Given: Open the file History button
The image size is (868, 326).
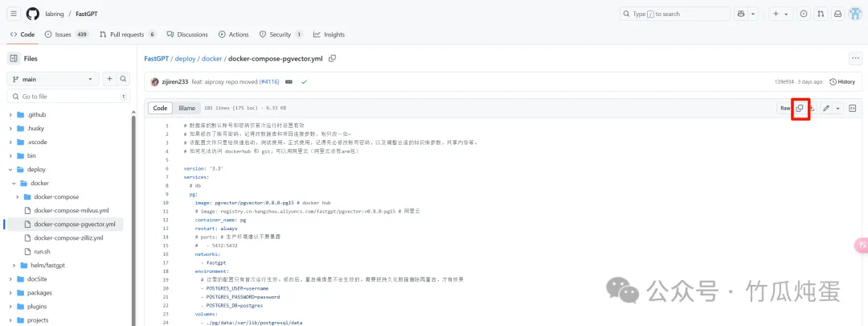Looking at the screenshot, I should pyautogui.click(x=842, y=81).
